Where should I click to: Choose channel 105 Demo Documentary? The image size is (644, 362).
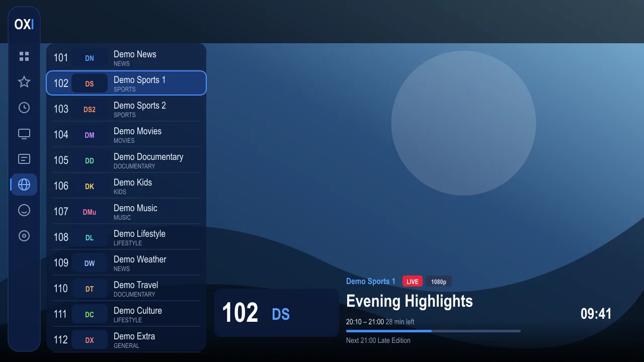(126, 160)
